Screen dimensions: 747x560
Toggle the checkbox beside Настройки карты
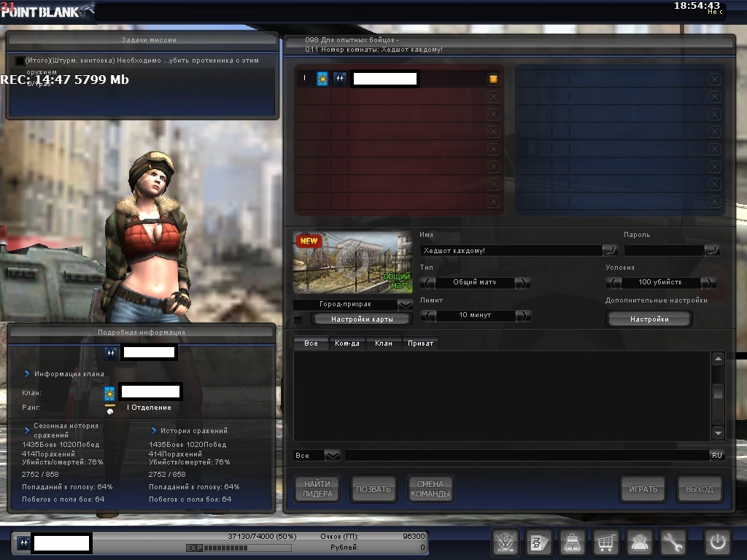coord(298,319)
